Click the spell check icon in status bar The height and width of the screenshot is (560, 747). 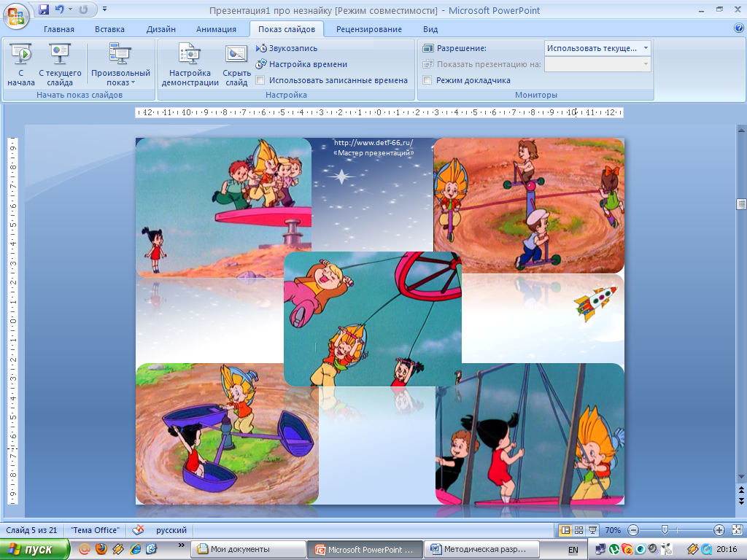[138, 530]
